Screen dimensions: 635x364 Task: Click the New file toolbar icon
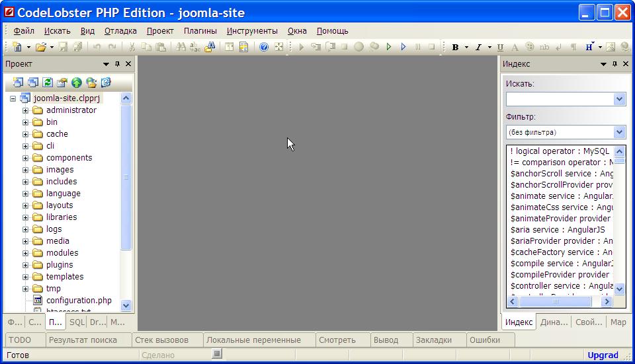[x=17, y=47]
